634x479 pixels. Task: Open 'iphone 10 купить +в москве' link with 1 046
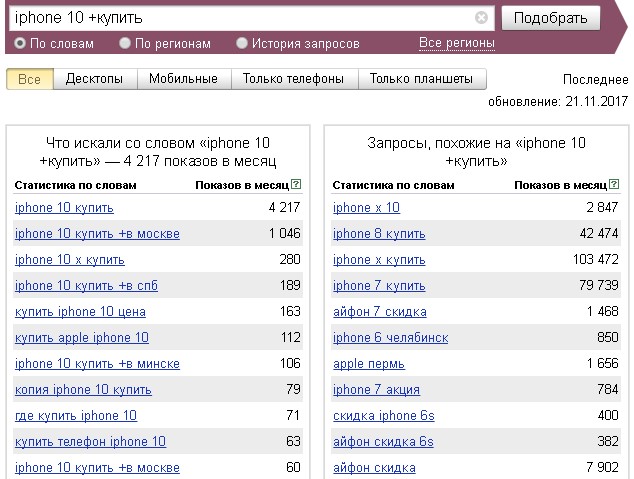click(x=97, y=234)
